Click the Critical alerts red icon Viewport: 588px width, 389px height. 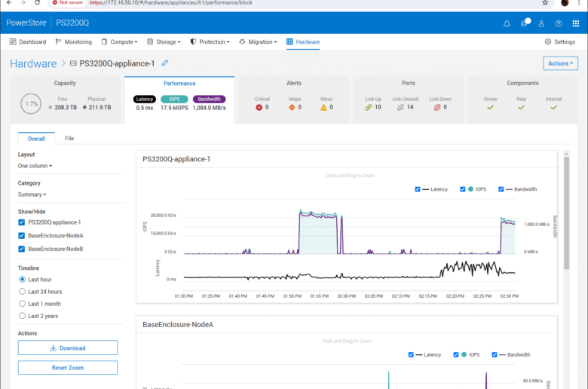259,108
